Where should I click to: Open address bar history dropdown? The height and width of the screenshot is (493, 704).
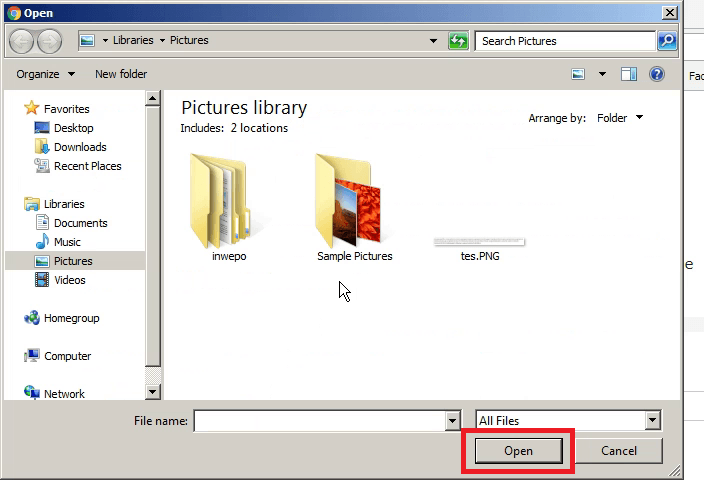click(433, 41)
